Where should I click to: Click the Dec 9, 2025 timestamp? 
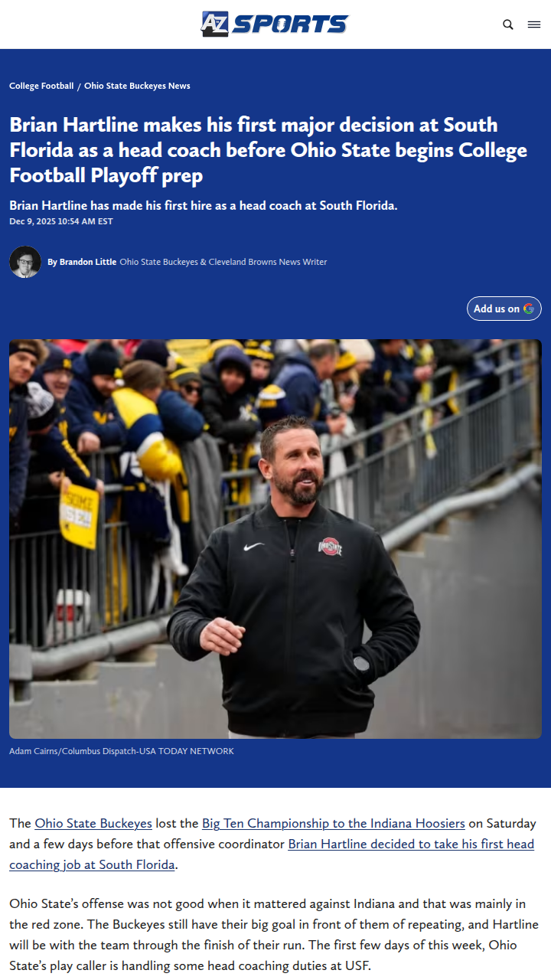61,221
